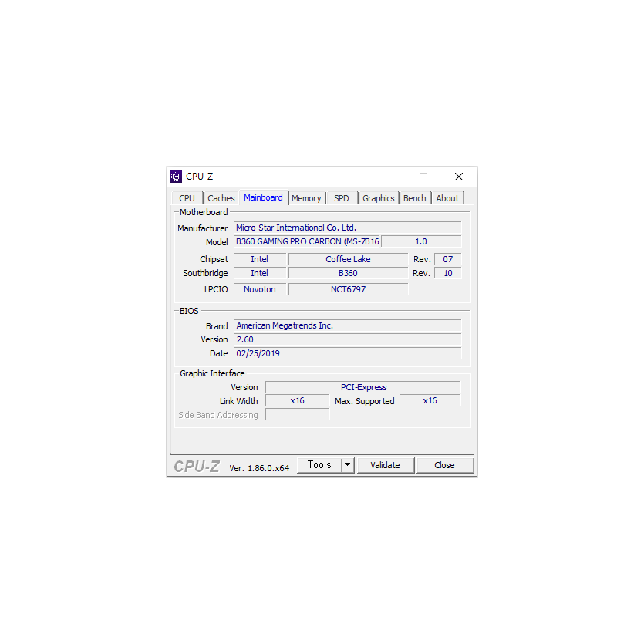Switch to the SPD tab
The width and height of the screenshot is (644, 644).
click(342, 198)
